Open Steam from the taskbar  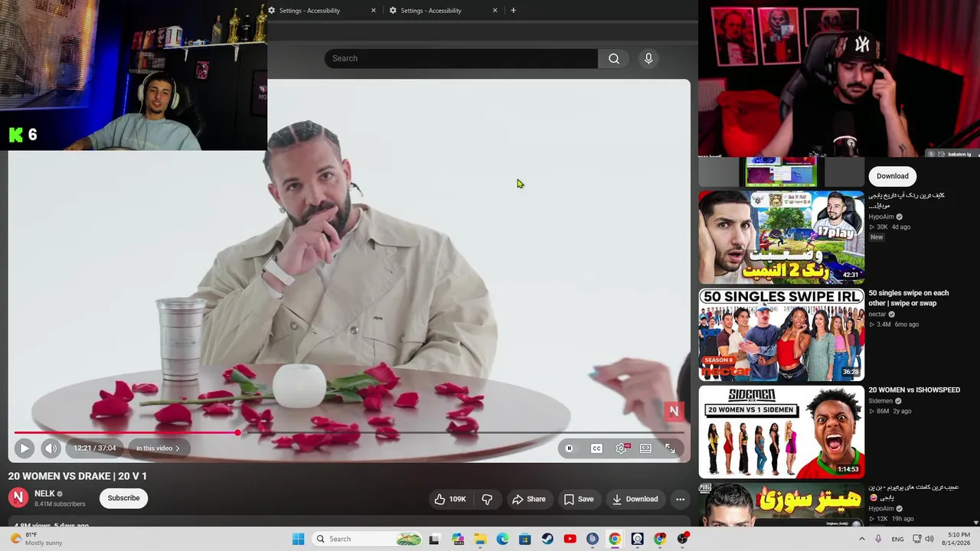(x=547, y=539)
